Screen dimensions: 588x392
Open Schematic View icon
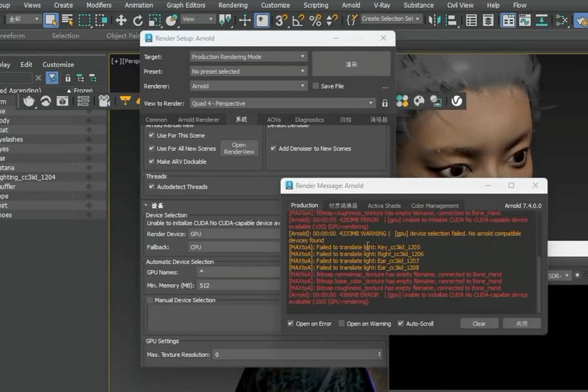[x=542, y=20]
